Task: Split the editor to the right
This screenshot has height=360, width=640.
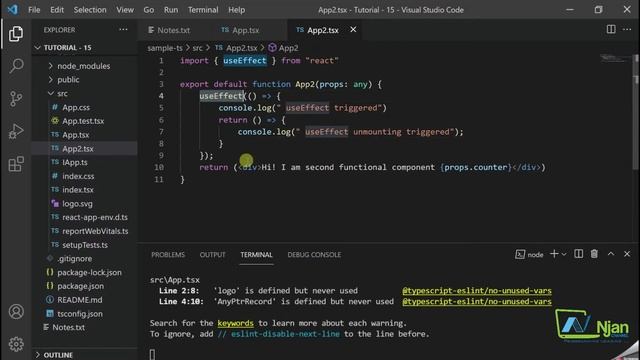Action: (x=611, y=29)
